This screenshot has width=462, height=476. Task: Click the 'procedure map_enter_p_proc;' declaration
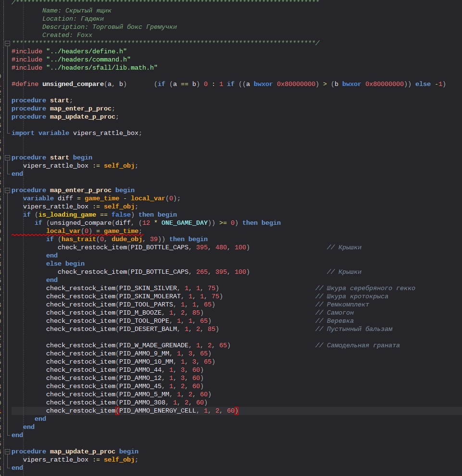(63, 109)
